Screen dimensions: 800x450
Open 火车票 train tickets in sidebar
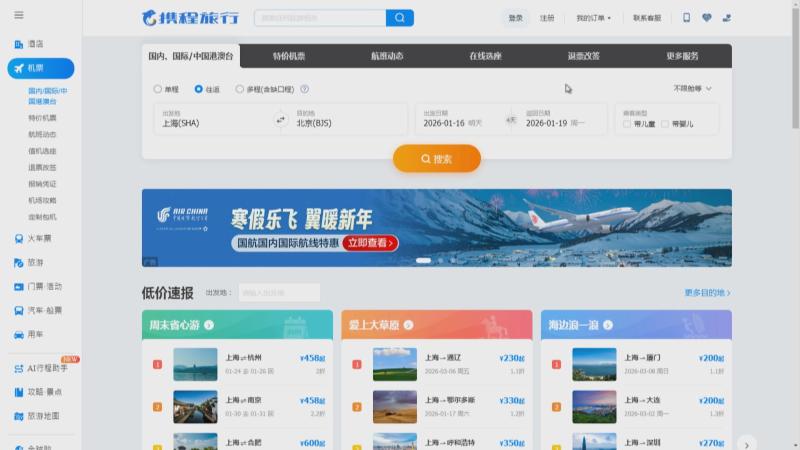pos(34,239)
